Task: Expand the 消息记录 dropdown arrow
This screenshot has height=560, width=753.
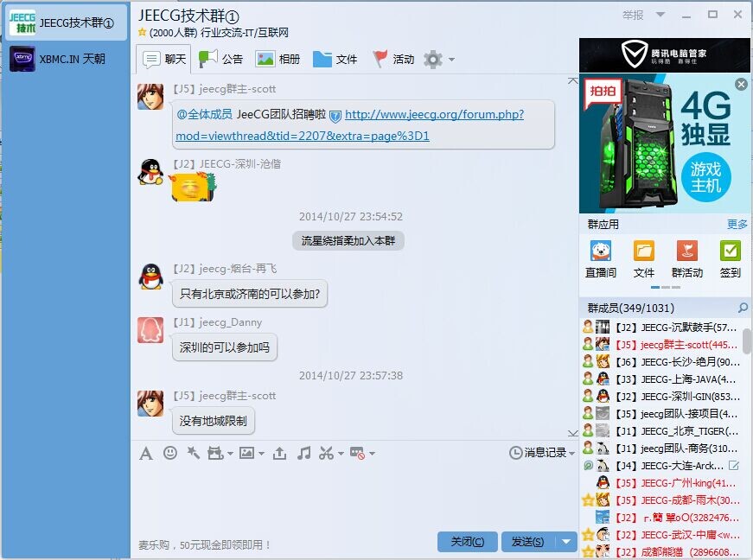Action: click(x=571, y=453)
